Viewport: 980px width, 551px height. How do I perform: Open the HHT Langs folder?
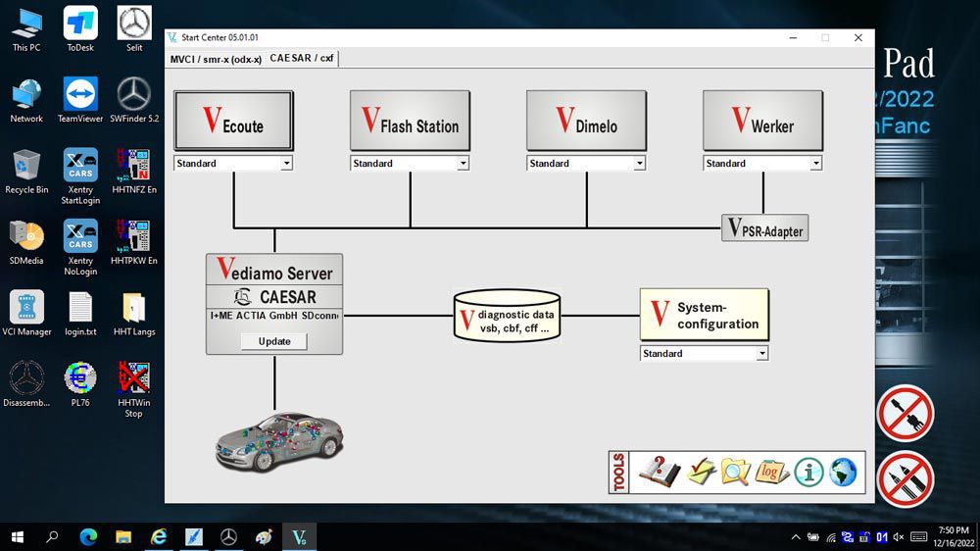point(133,314)
